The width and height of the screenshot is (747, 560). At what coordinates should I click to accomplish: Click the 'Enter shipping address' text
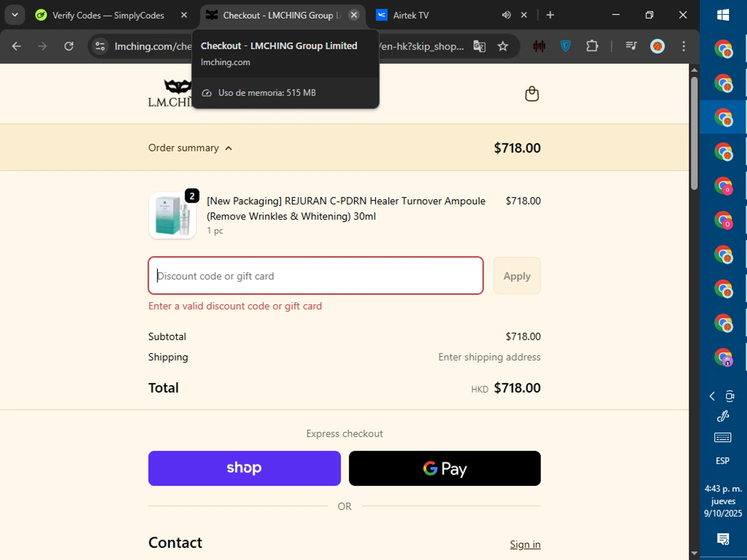[x=489, y=357]
